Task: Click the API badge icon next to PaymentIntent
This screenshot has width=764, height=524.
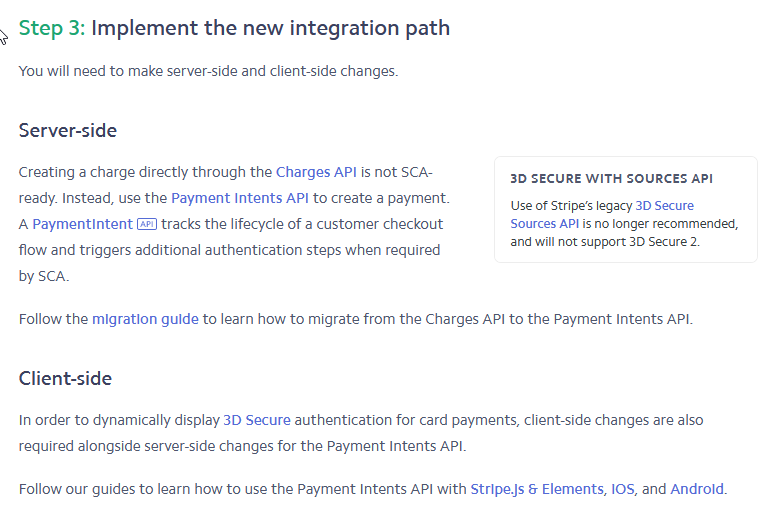Action: click(147, 224)
